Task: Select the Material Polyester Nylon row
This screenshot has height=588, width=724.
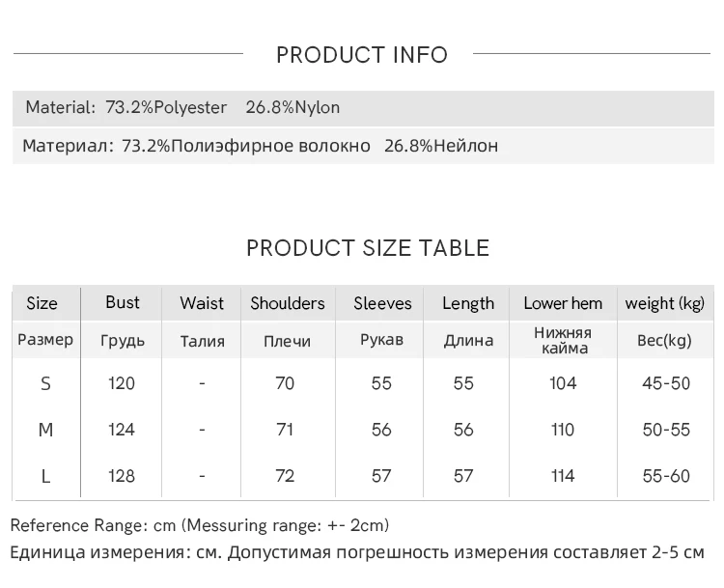Action: (182, 107)
